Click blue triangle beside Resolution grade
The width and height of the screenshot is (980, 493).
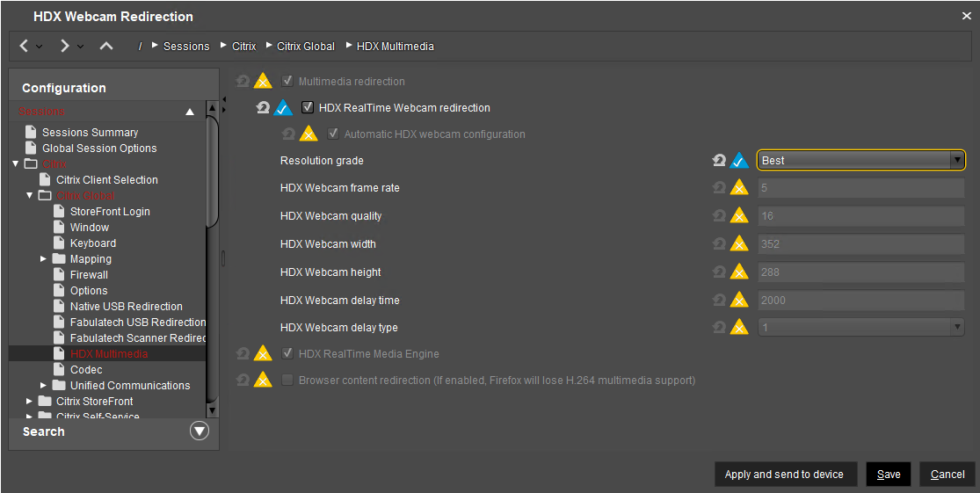(739, 161)
